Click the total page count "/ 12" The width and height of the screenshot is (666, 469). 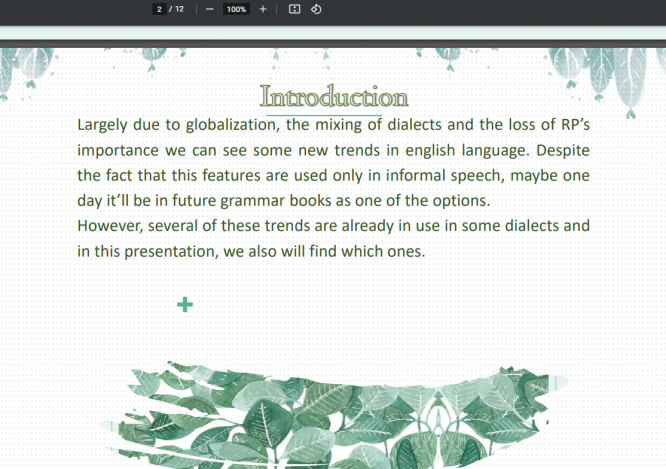(x=177, y=9)
